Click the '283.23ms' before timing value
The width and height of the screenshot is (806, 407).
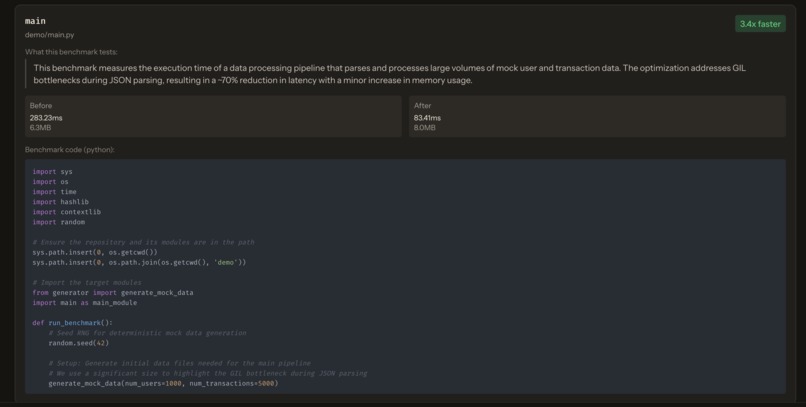point(46,118)
